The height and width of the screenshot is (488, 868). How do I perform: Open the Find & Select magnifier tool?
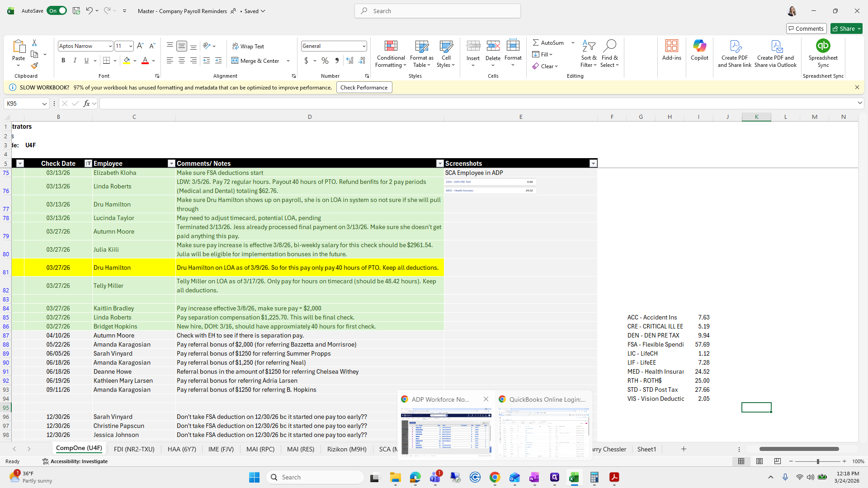(x=609, y=46)
